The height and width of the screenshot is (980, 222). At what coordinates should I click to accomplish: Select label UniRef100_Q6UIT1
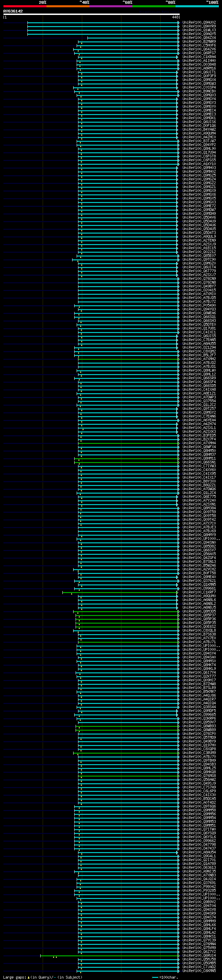pyautogui.click(x=199, y=72)
